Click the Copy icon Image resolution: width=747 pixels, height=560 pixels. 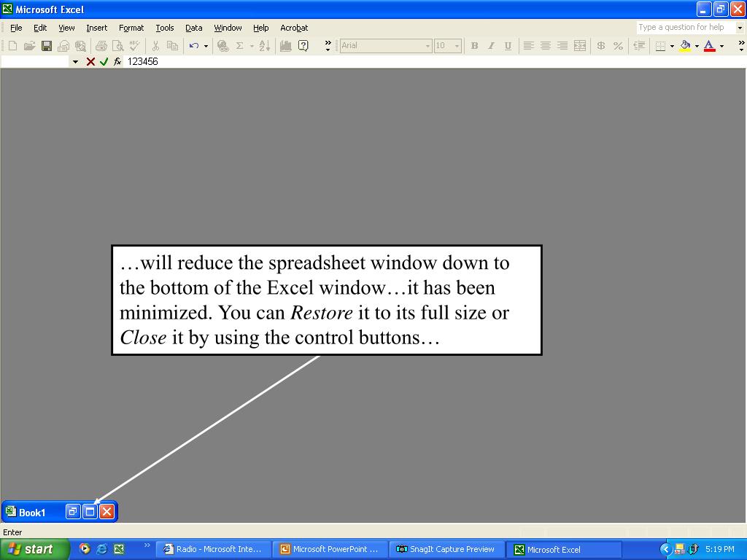172,46
